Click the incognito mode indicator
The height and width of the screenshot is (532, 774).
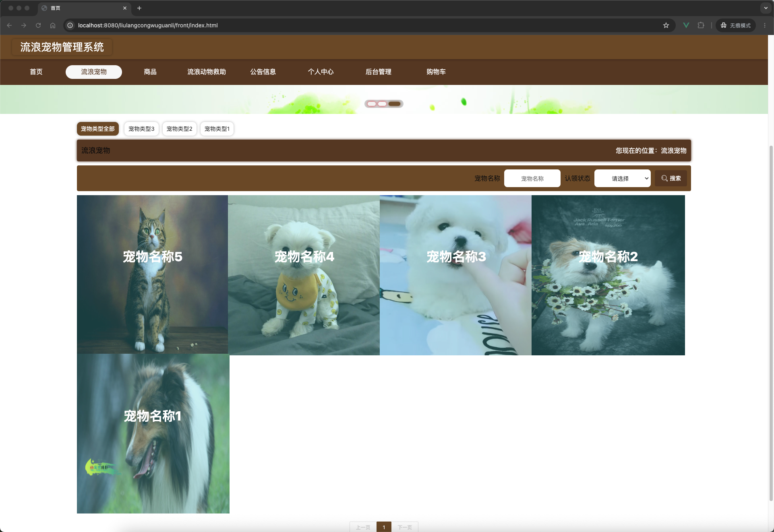(x=736, y=25)
